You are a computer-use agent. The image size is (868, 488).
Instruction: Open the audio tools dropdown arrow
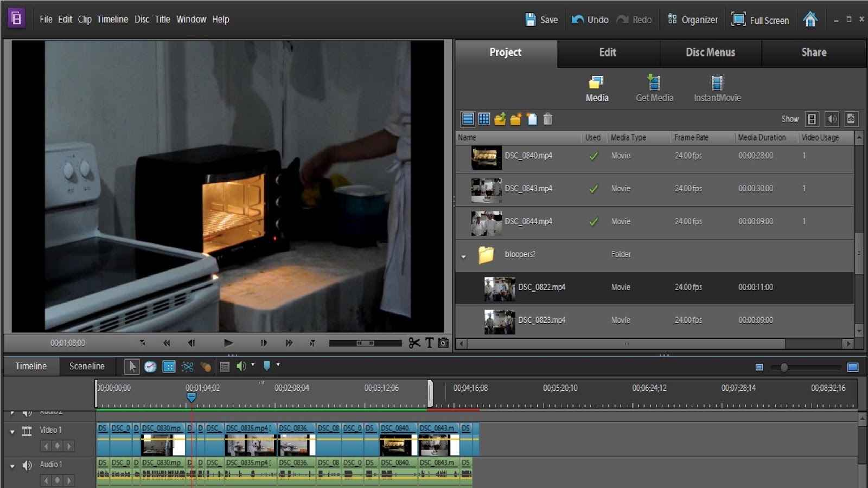click(253, 365)
